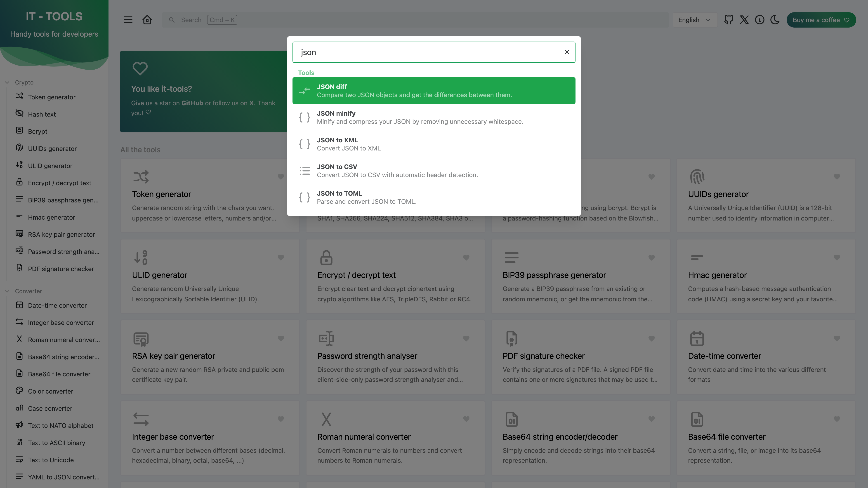
Task: Open Base64 string encoder in sidebar
Action: click(x=57, y=357)
